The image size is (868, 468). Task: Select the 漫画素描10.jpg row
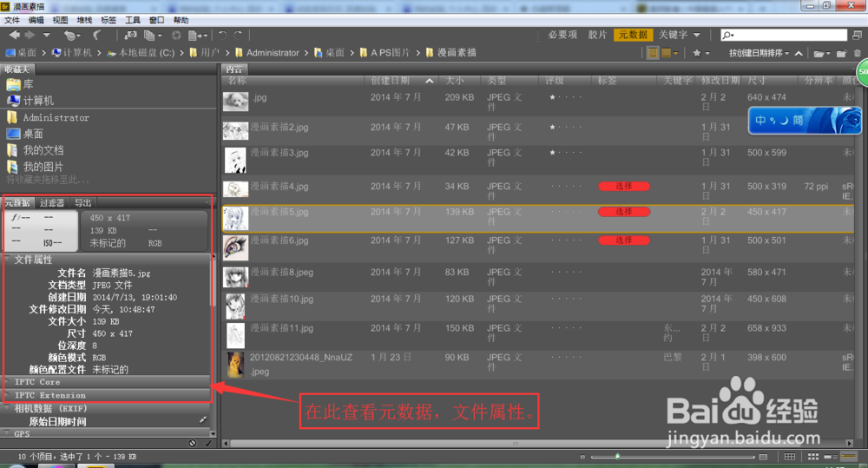click(538, 307)
